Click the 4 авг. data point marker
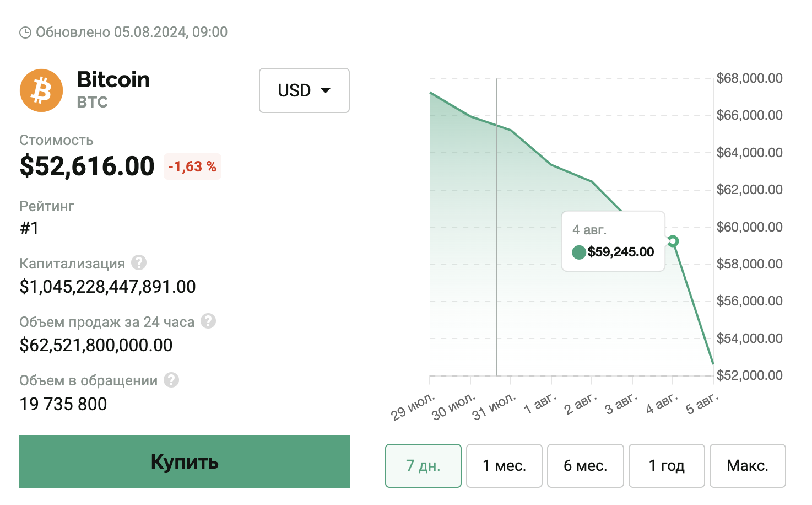Viewport: 812px width, 505px height. tap(673, 241)
